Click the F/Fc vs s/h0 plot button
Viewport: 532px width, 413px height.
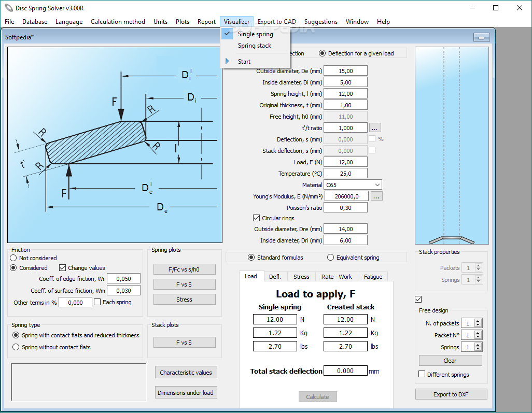pos(184,269)
